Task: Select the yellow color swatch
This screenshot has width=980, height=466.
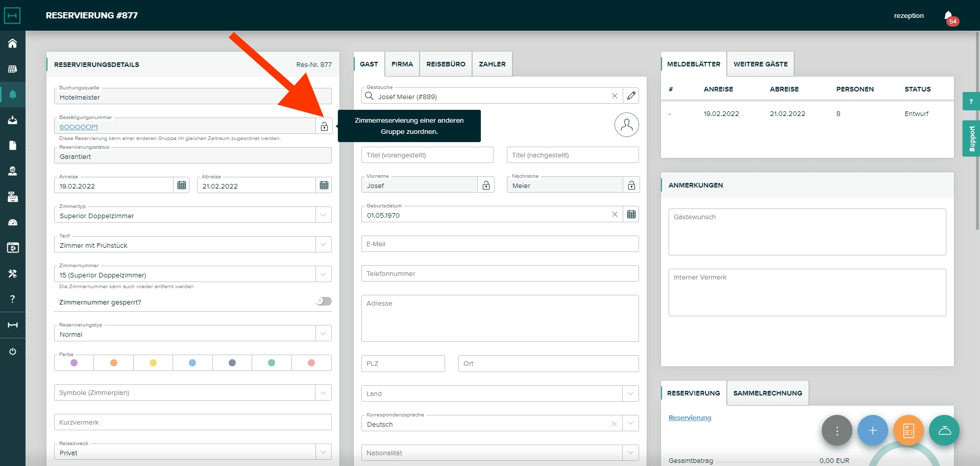Action: pos(153,363)
